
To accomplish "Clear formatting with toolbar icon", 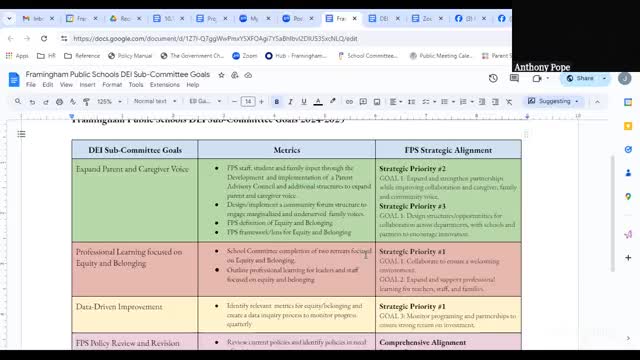I will [509, 102].
